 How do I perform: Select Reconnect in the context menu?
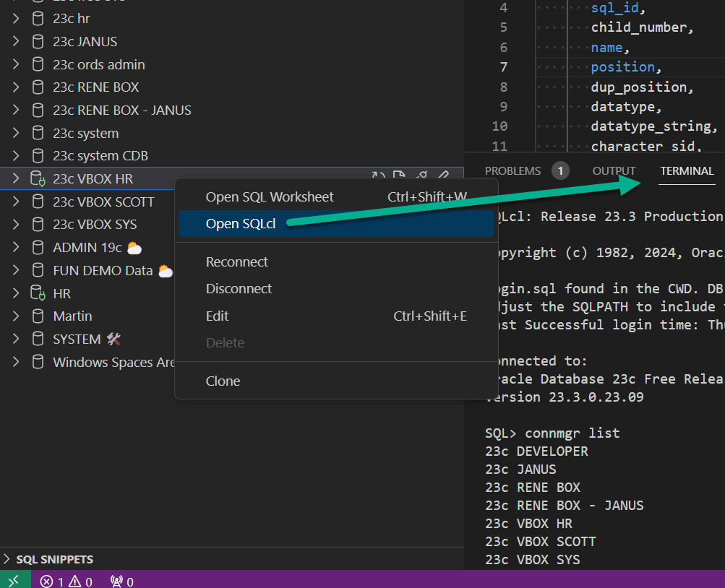(x=336, y=262)
